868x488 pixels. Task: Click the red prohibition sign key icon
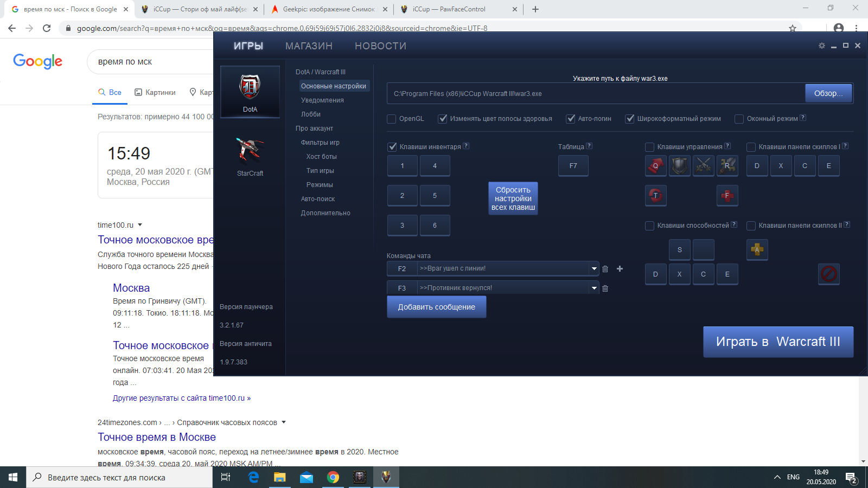[x=829, y=274]
